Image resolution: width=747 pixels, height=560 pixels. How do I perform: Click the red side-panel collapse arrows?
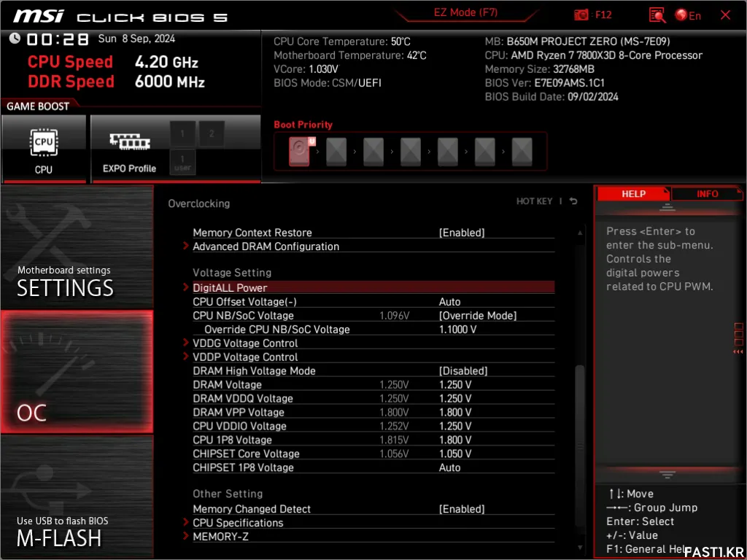click(738, 352)
